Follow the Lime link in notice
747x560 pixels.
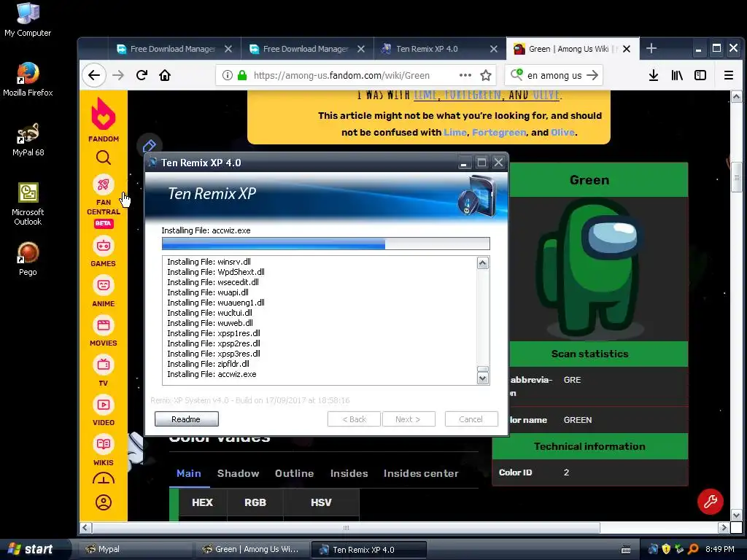coord(455,133)
